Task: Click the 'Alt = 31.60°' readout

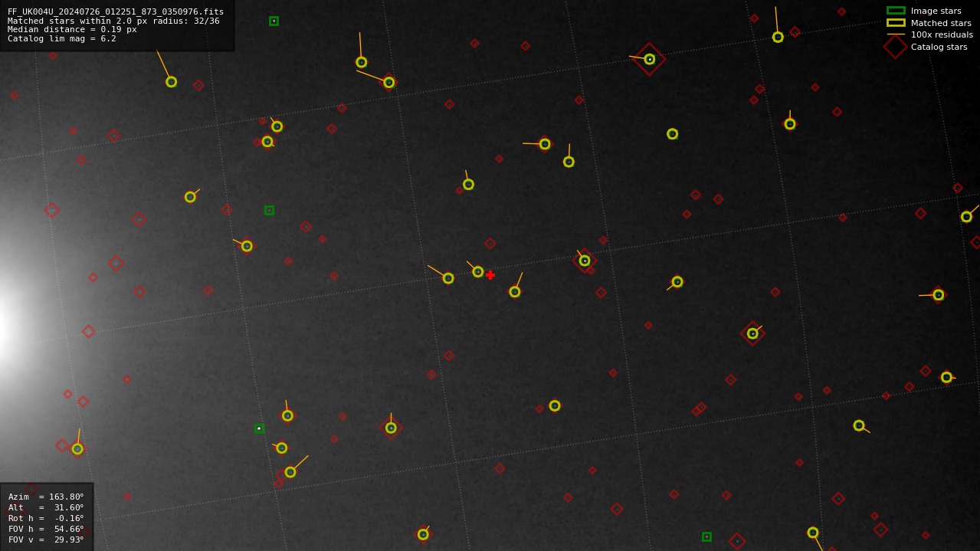Action: (46, 507)
